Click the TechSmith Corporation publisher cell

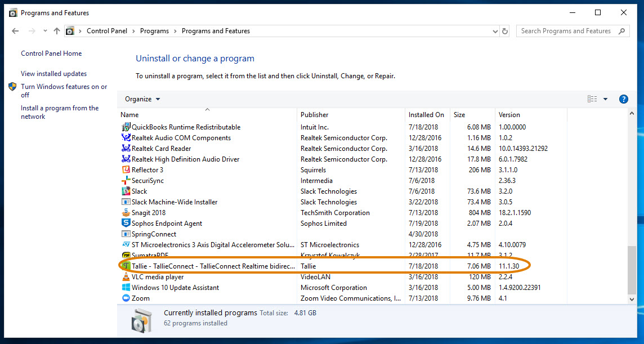click(x=335, y=212)
